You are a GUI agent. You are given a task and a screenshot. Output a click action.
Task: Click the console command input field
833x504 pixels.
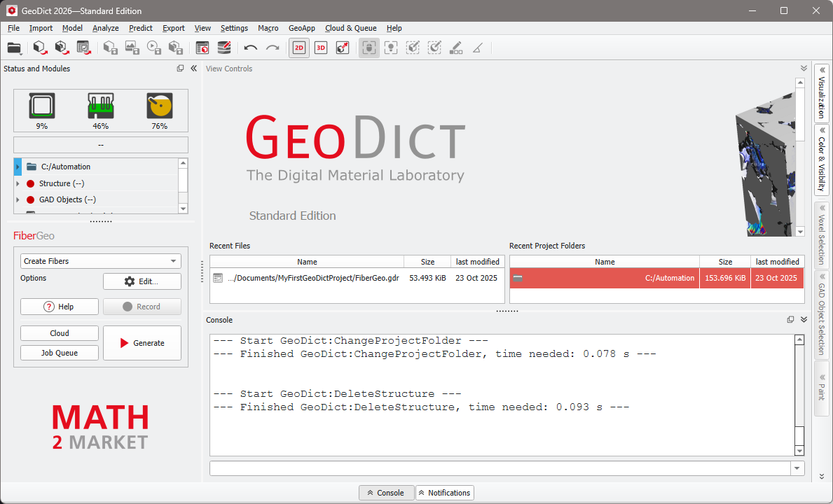coord(500,468)
